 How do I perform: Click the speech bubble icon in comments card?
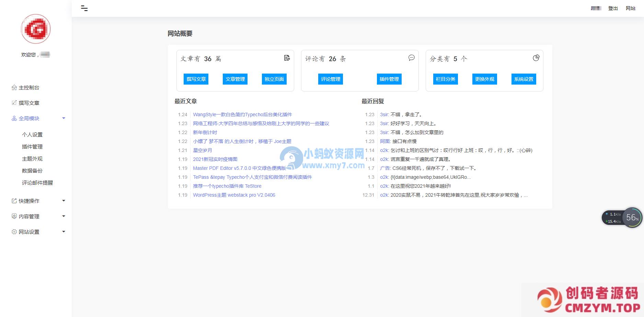(x=411, y=58)
